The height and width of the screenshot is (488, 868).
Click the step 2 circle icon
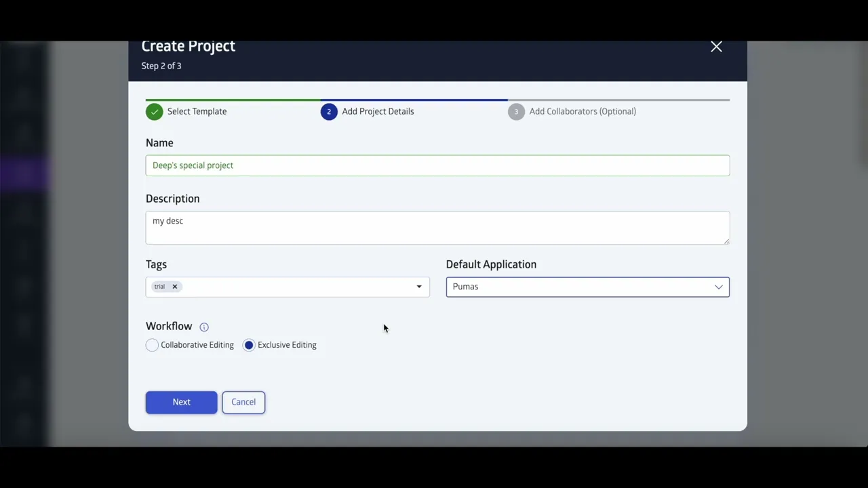[x=329, y=112]
